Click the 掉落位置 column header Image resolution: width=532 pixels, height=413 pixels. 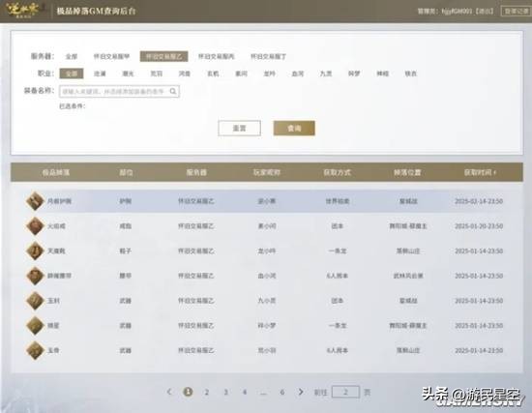(407, 172)
